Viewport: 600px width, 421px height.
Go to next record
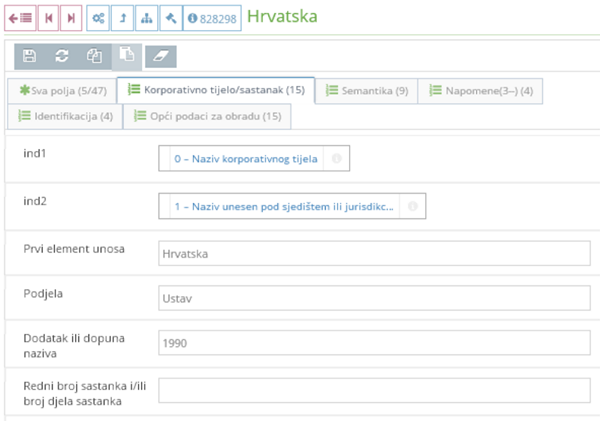tap(71, 18)
